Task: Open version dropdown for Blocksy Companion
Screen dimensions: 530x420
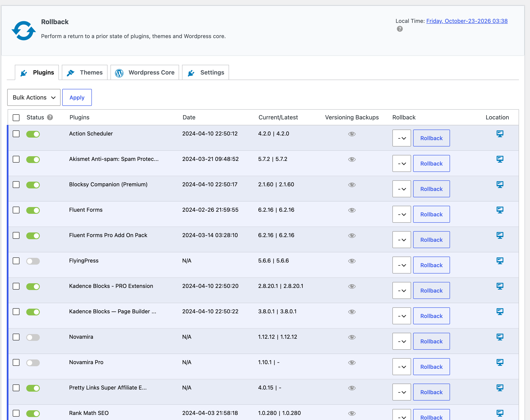Action: coord(402,189)
